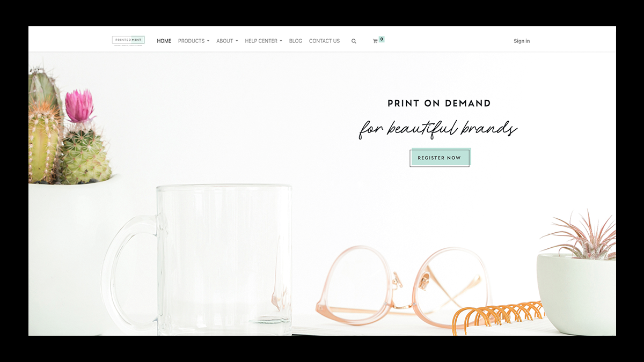This screenshot has height=362, width=644.
Task: Go to the HOME menu item
Action: [x=164, y=41]
